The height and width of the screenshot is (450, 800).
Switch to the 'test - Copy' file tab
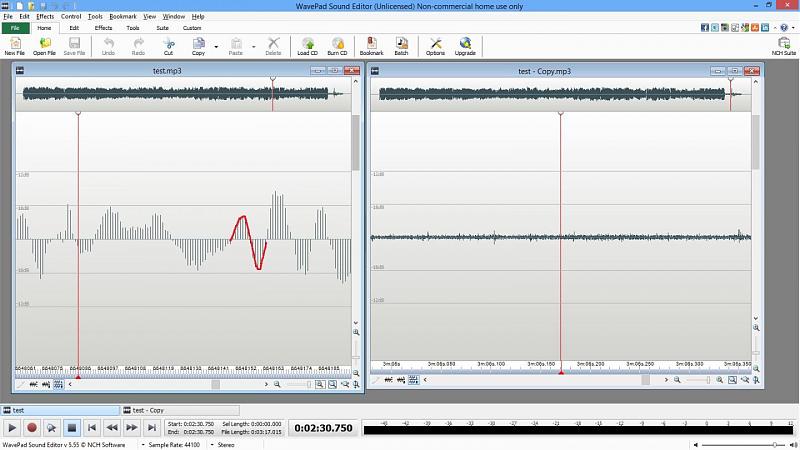pyautogui.click(x=180, y=410)
